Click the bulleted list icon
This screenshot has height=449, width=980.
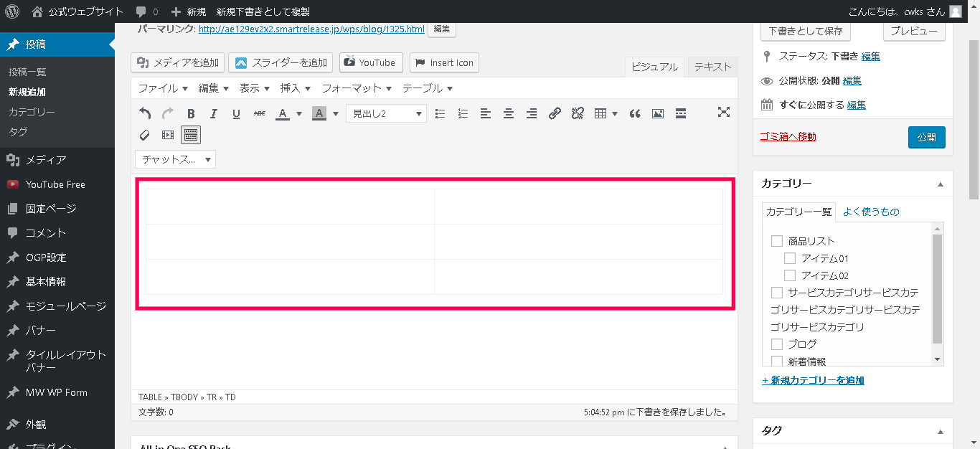tap(440, 113)
